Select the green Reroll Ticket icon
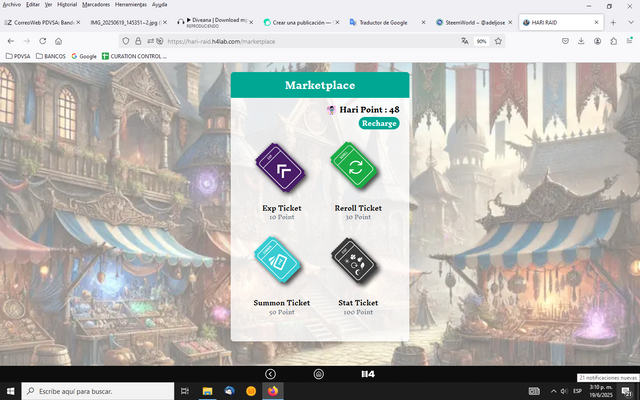The width and height of the screenshot is (640, 400). pyautogui.click(x=354, y=165)
